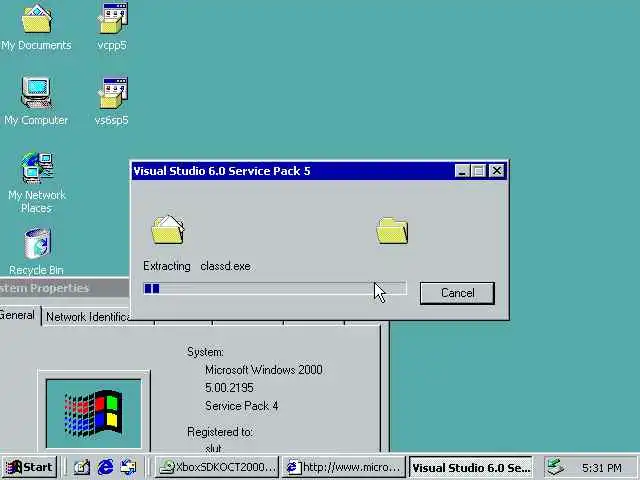Click the 'System:' label
The height and width of the screenshot is (480, 640).
click(205, 352)
